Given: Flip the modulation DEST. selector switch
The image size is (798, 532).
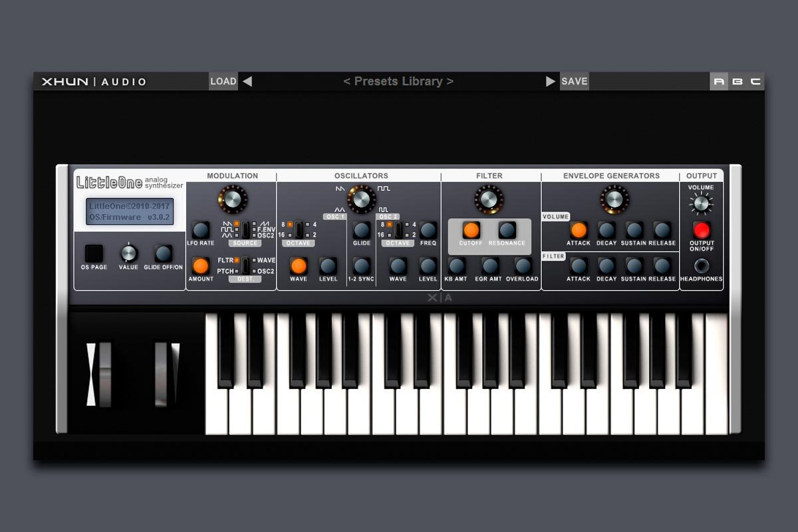Looking at the screenshot, I should pos(245,265).
